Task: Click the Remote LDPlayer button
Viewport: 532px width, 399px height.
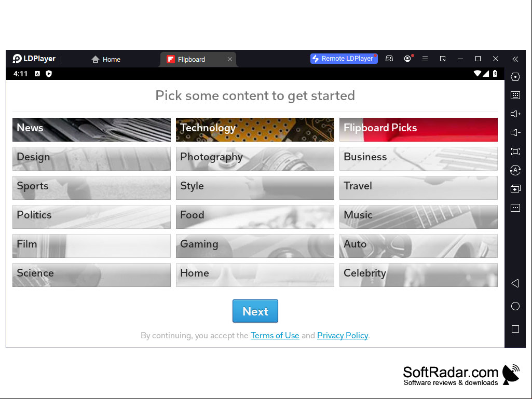Action: coord(344,58)
